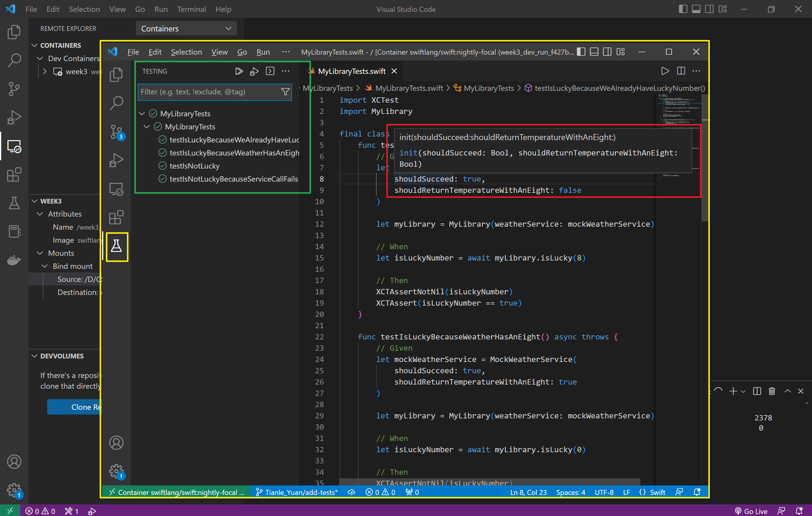Click Go Live in outer status bar

tap(751, 511)
